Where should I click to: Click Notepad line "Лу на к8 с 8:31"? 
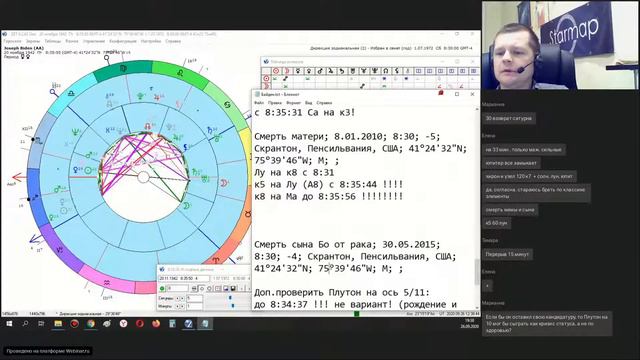coord(294,173)
